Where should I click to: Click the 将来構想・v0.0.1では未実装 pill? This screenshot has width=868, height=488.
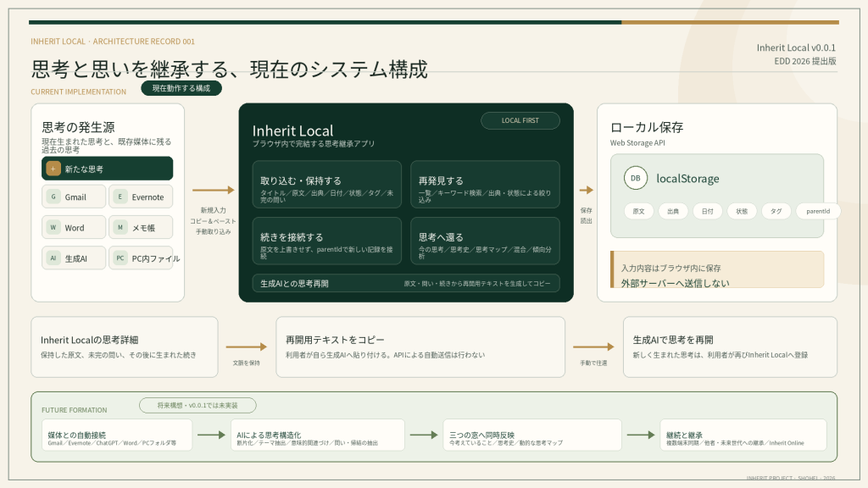point(198,405)
